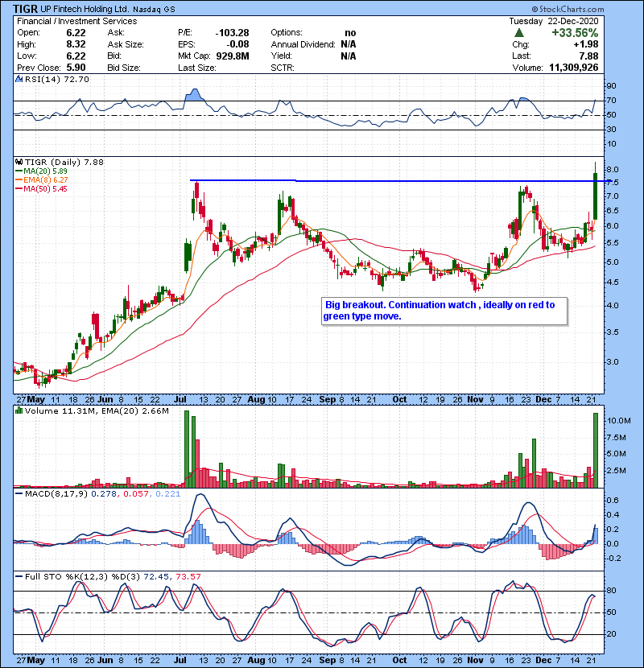Click the 'Big breakout. Continuation watch' annotation box
Viewport: 644px width, 668px height.
[444, 311]
